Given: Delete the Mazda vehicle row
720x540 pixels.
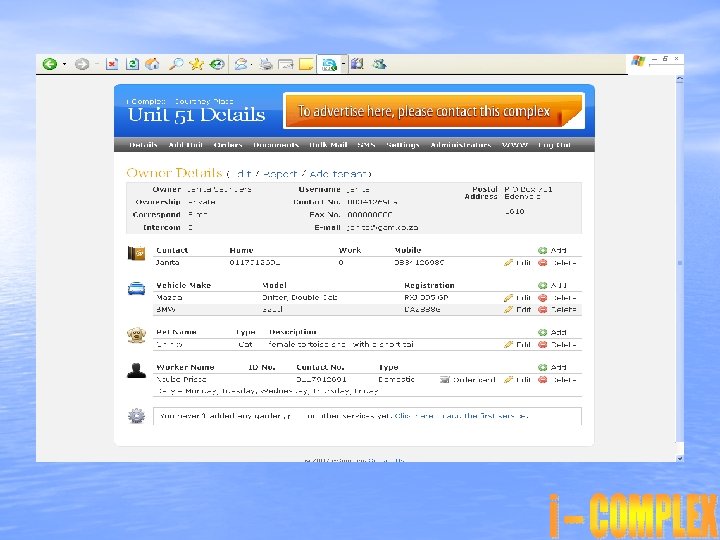Looking at the screenshot, I should click(x=557, y=298).
